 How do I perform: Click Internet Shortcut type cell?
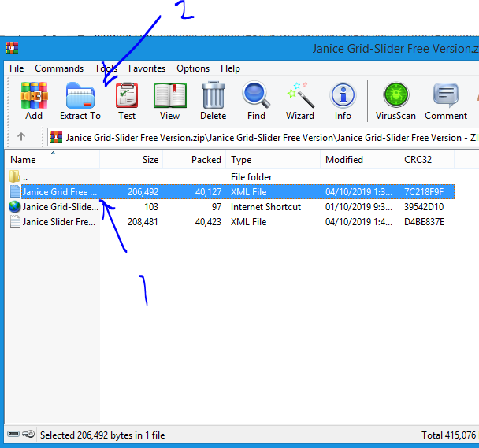point(265,207)
